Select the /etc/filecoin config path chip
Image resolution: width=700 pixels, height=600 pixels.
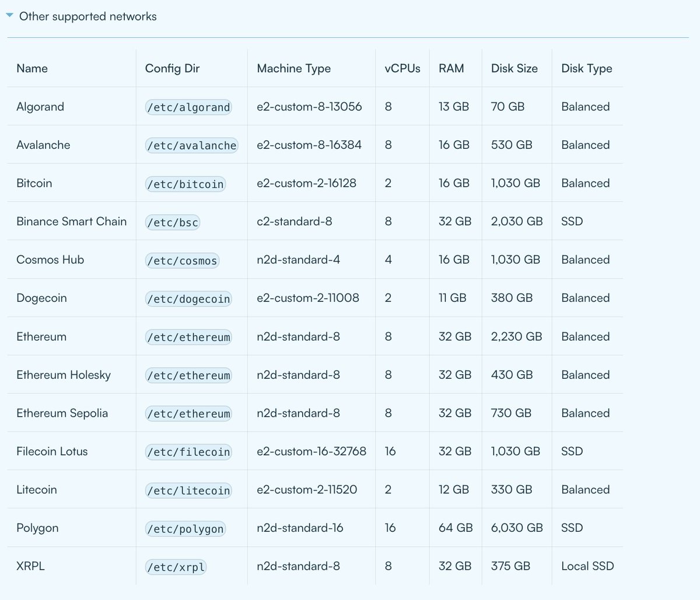coord(187,451)
